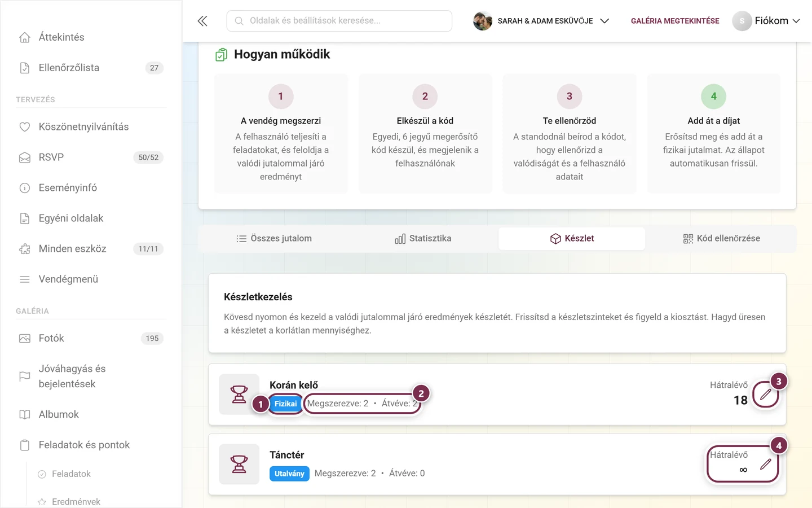Edit stock of Tánctér reward
The image size is (812, 508).
click(765, 464)
